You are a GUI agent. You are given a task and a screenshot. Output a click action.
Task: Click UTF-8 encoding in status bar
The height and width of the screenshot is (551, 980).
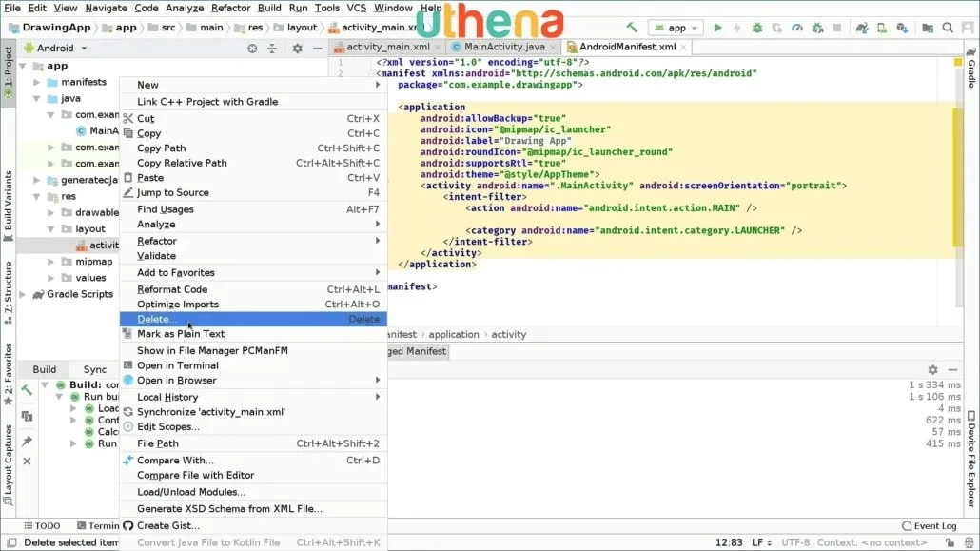(x=795, y=542)
